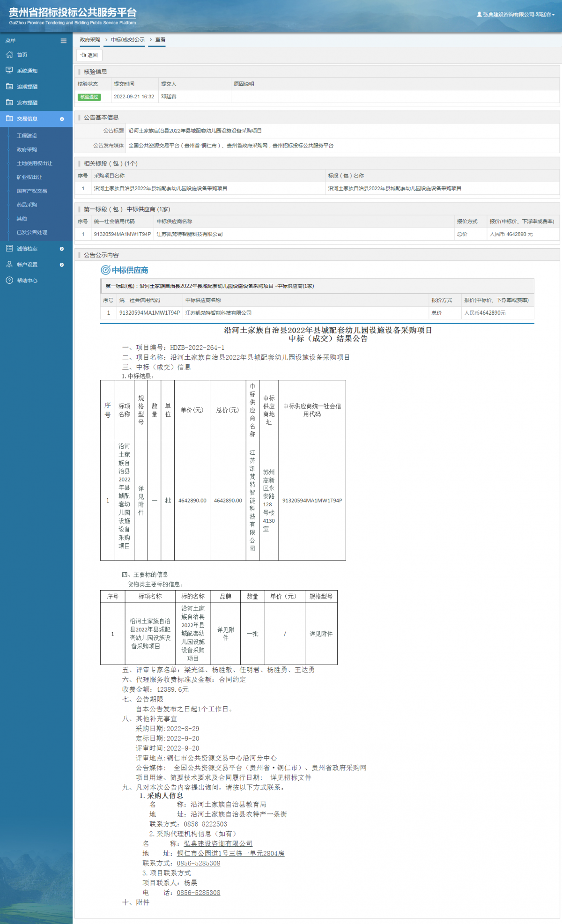The width and height of the screenshot is (562, 924).
Task: Open 逾期提醒 in the sidebar
Action: pos(27,87)
